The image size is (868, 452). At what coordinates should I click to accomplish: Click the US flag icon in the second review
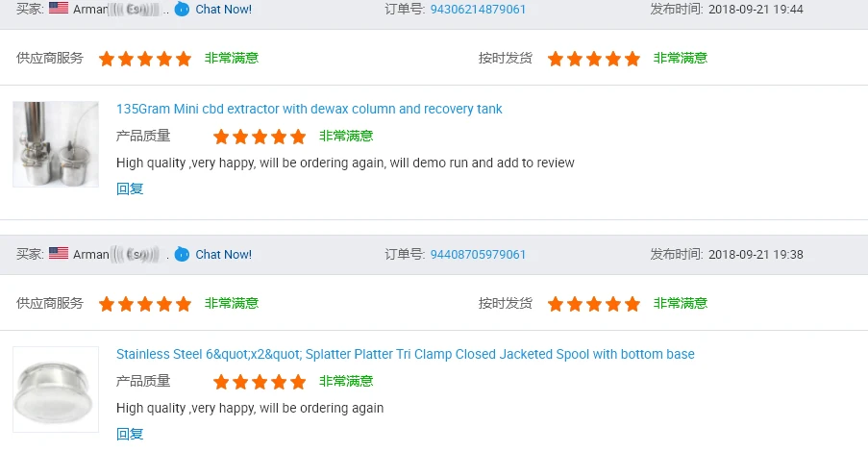tap(59, 254)
